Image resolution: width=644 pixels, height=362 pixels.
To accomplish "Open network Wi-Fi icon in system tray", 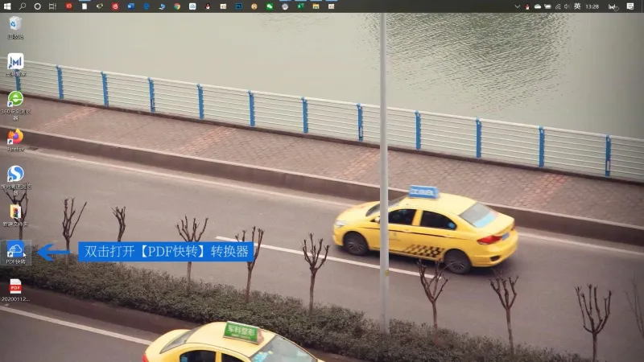I will [558, 6].
